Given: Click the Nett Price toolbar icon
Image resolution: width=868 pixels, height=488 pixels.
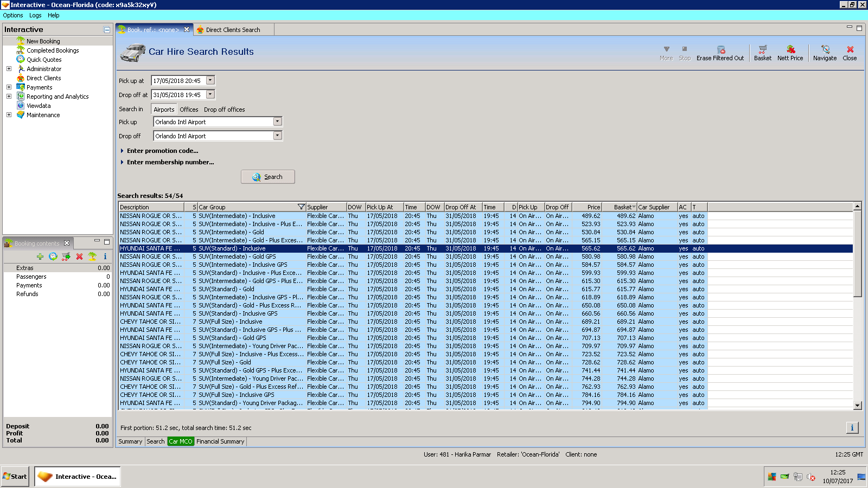Looking at the screenshot, I should click(790, 49).
